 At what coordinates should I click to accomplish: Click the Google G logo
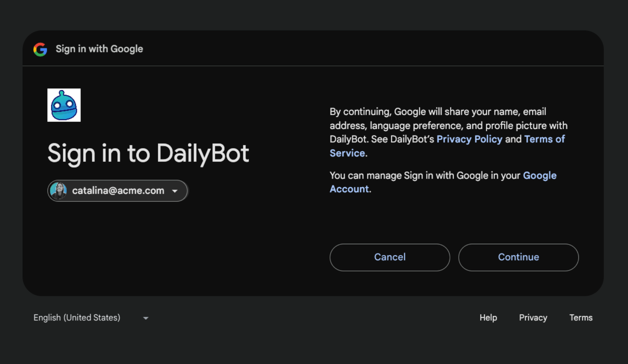(40, 49)
